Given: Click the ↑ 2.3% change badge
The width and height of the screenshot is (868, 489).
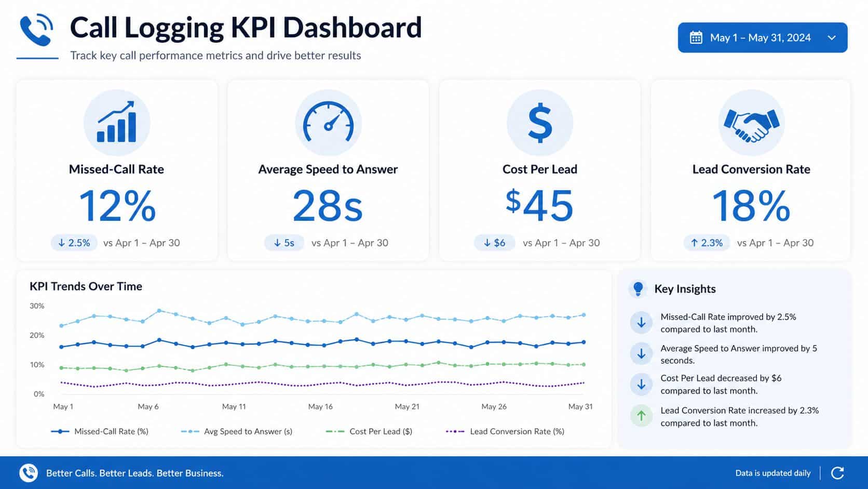Looking at the screenshot, I should 707,243.
